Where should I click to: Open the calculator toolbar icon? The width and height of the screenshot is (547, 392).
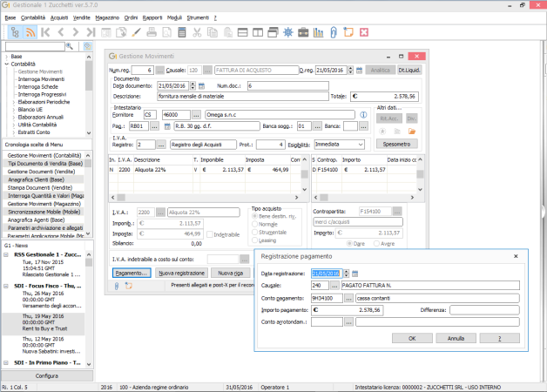pyautogui.click(x=182, y=32)
